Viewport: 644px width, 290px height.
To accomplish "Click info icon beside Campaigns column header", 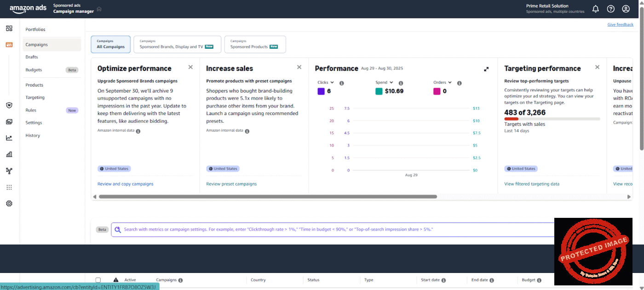I will point(180,280).
